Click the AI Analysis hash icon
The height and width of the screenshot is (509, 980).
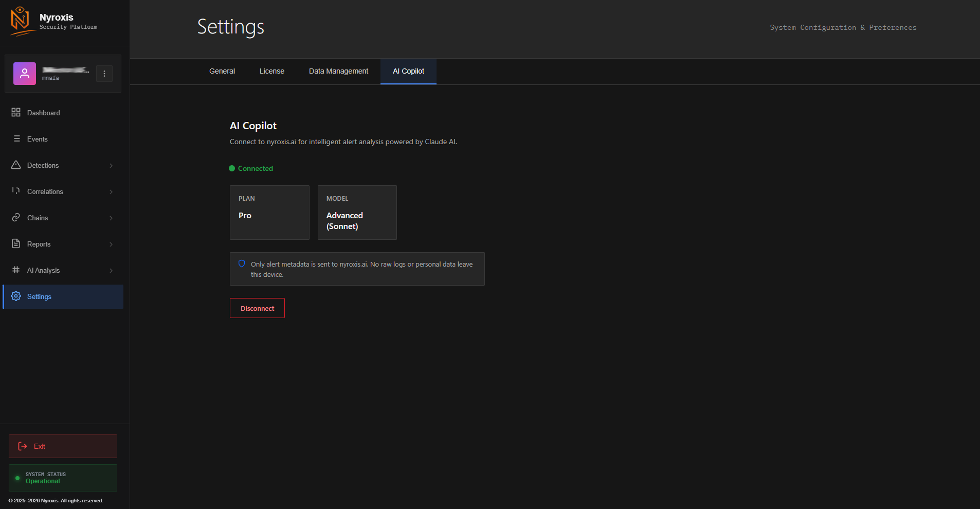pyautogui.click(x=16, y=270)
